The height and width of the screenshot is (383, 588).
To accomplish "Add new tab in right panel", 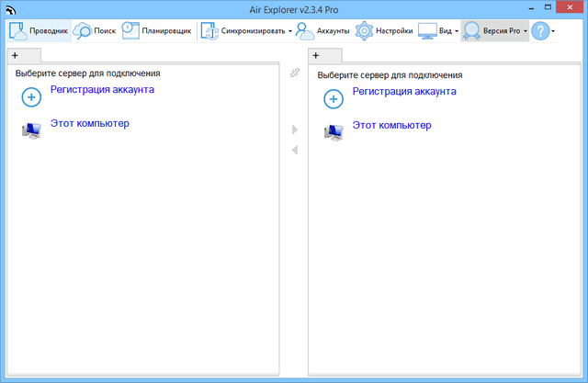I will tap(316, 56).
